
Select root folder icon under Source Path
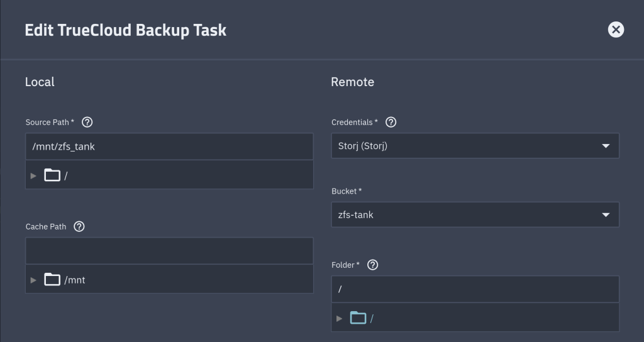point(52,175)
